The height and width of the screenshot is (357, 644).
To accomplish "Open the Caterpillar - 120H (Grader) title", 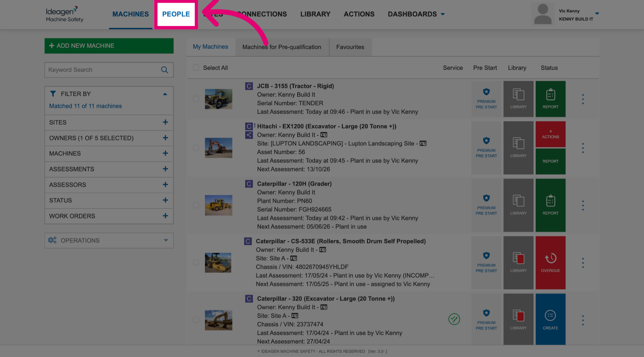I will point(294,184).
